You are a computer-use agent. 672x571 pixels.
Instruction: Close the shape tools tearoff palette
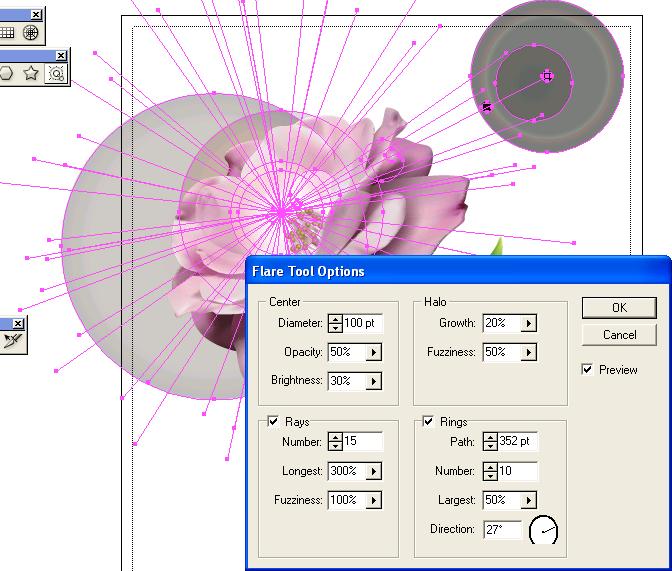(61, 55)
